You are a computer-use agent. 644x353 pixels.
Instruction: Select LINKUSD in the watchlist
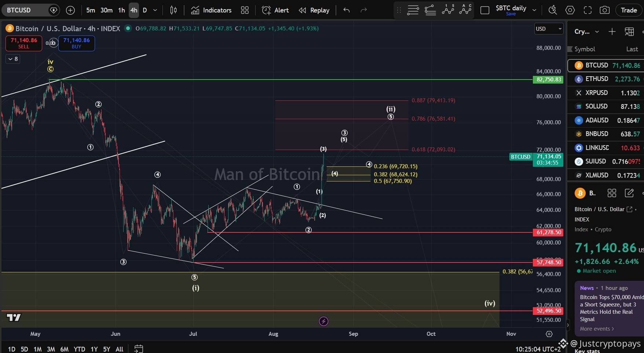[605, 148]
